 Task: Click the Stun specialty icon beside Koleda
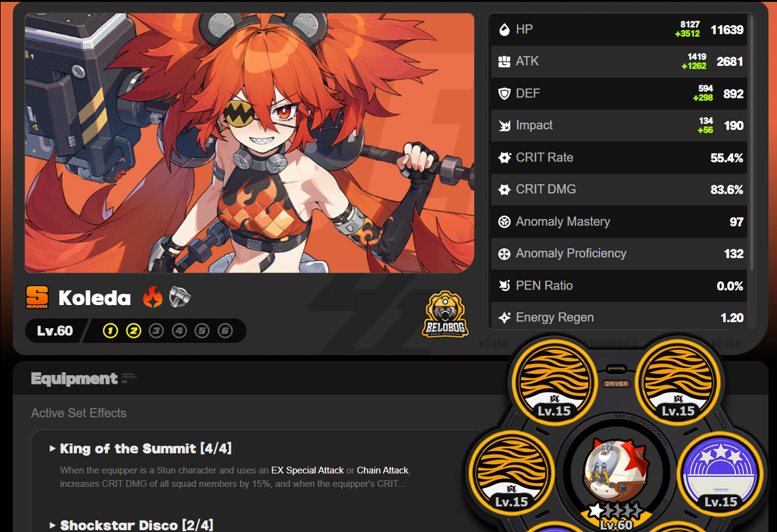point(180,297)
